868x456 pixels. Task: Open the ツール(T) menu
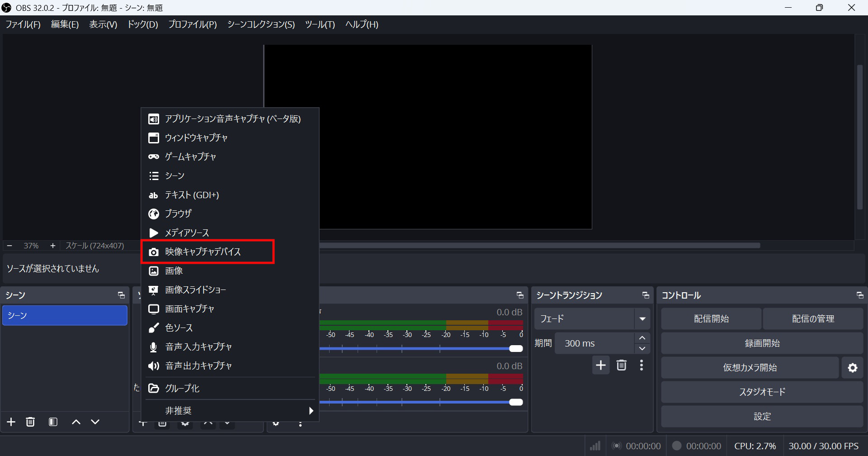[320, 24]
